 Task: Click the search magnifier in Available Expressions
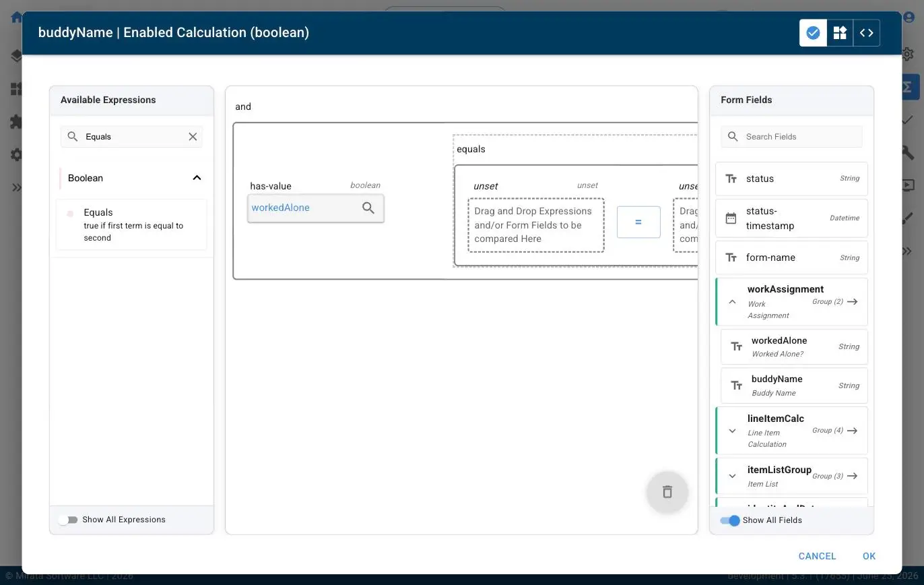73,136
